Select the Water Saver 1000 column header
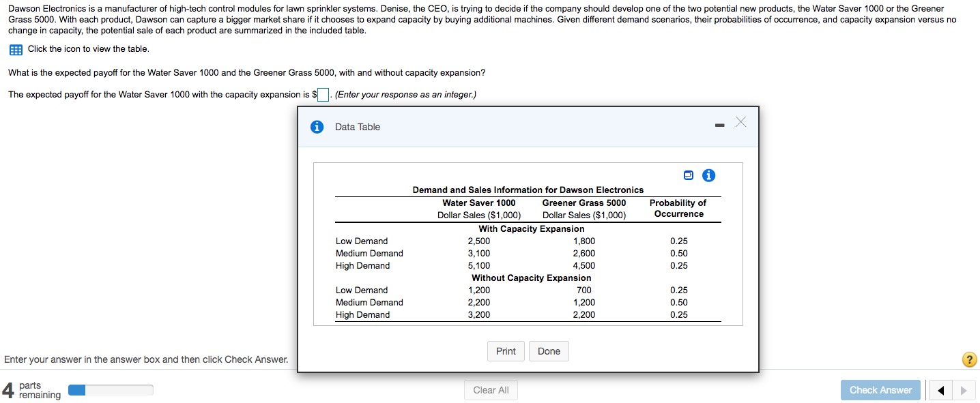 coord(479,203)
